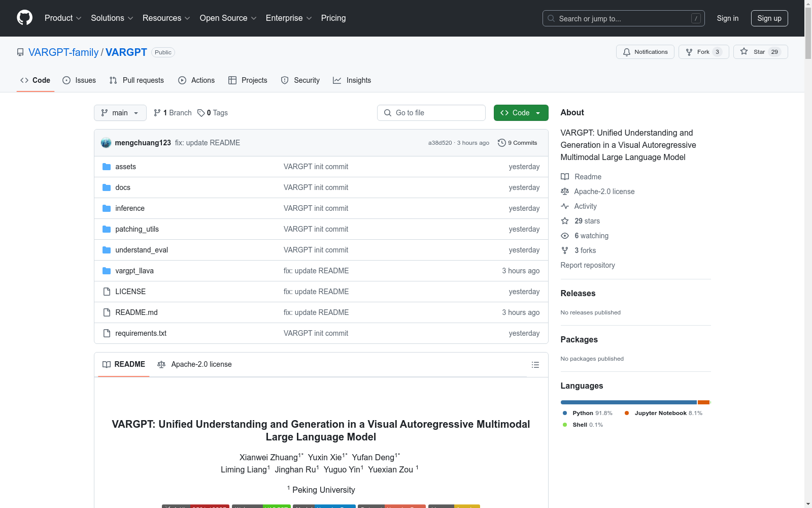
Task: Open the Code tab
Action: point(36,80)
